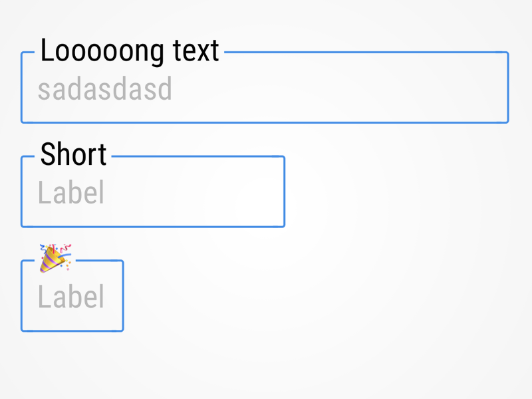The height and width of the screenshot is (399, 532).
Task: Click the "Label" placeholder under the party emoji
Action: click(x=70, y=297)
